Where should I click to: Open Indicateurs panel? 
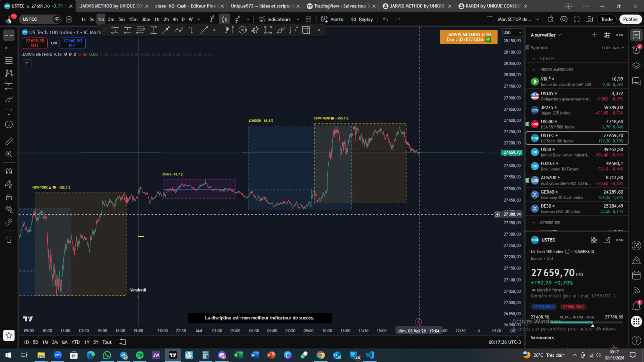pyautogui.click(x=275, y=19)
